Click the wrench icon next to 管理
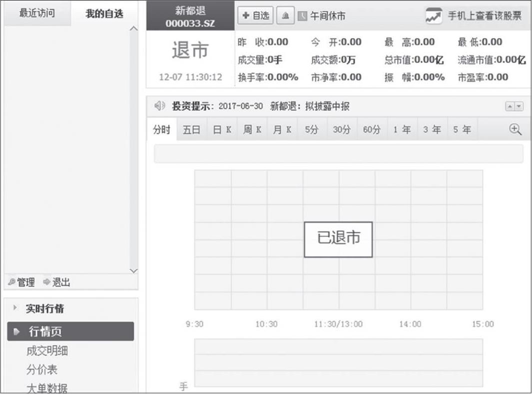Image resolution: width=532 pixels, height=394 pixels. [11, 283]
